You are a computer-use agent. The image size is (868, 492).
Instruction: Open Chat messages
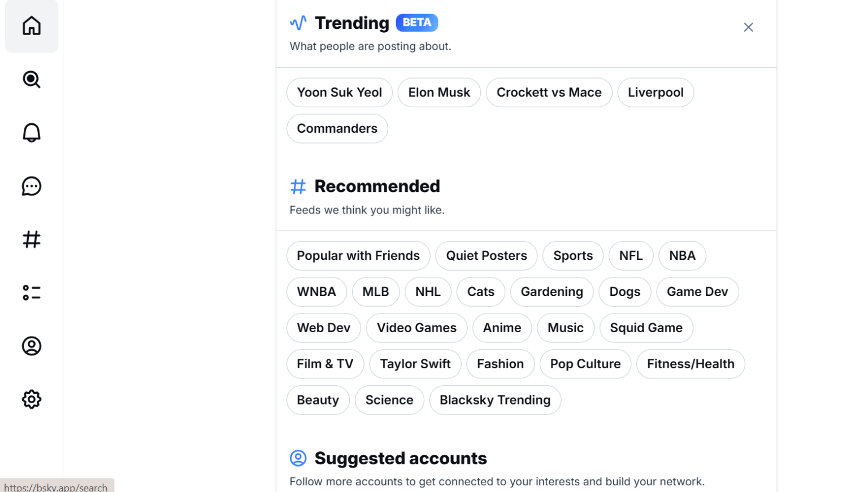(31, 186)
